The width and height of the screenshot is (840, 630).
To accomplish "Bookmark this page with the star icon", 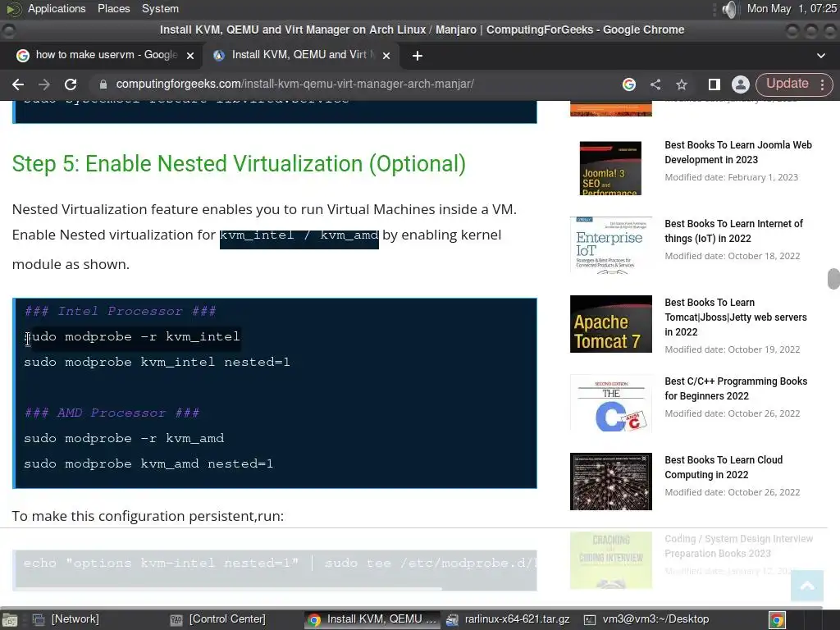I will pyautogui.click(x=682, y=84).
